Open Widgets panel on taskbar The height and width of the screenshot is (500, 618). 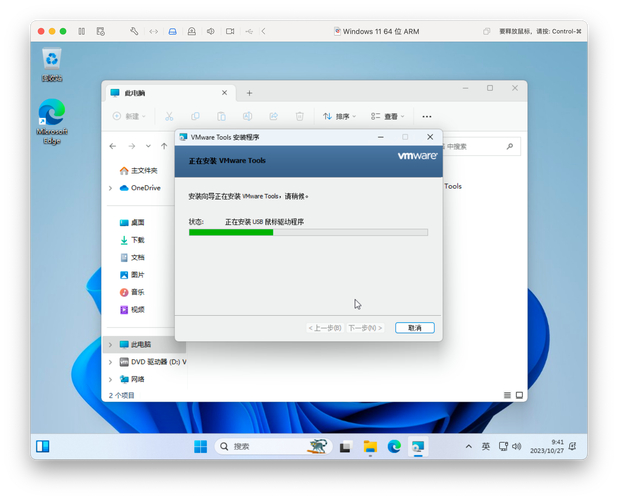(x=43, y=446)
